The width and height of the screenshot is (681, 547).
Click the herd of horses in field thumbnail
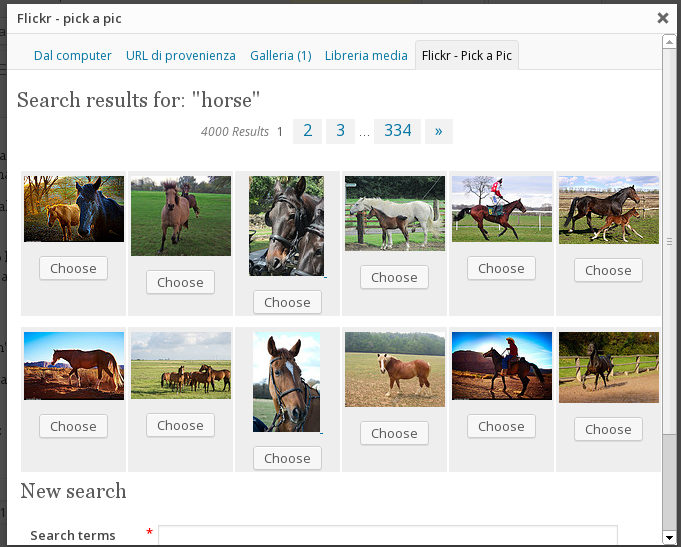pyautogui.click(x=181, y=365)
